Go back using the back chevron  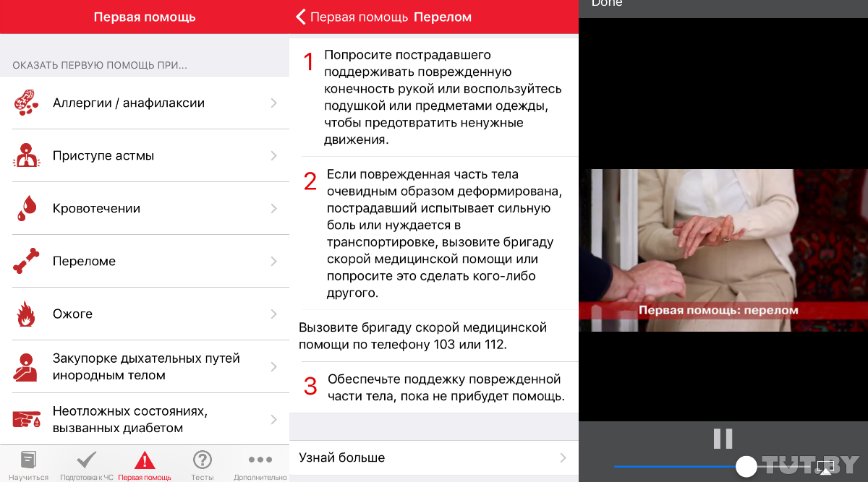pyautogui.click(x=301, y=17)
